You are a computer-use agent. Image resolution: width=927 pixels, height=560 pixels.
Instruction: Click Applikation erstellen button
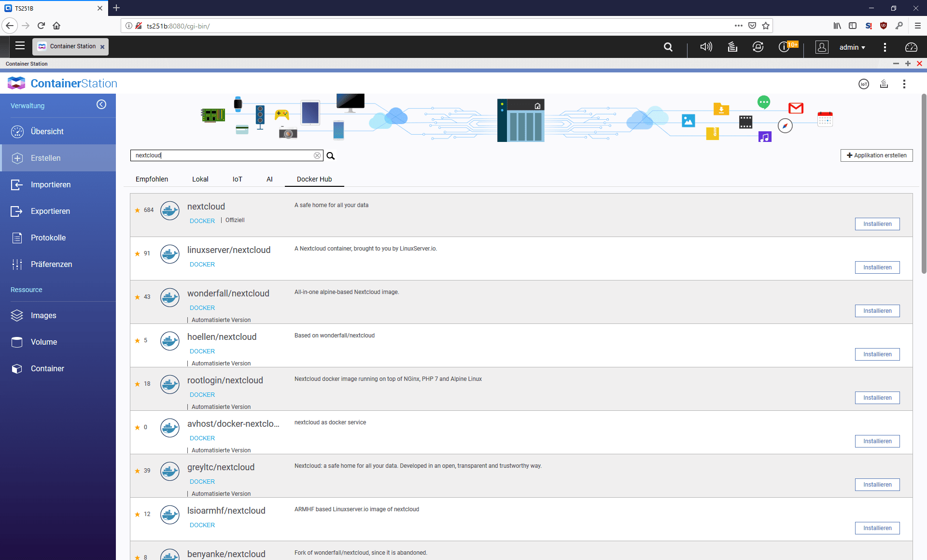(876, 155)
